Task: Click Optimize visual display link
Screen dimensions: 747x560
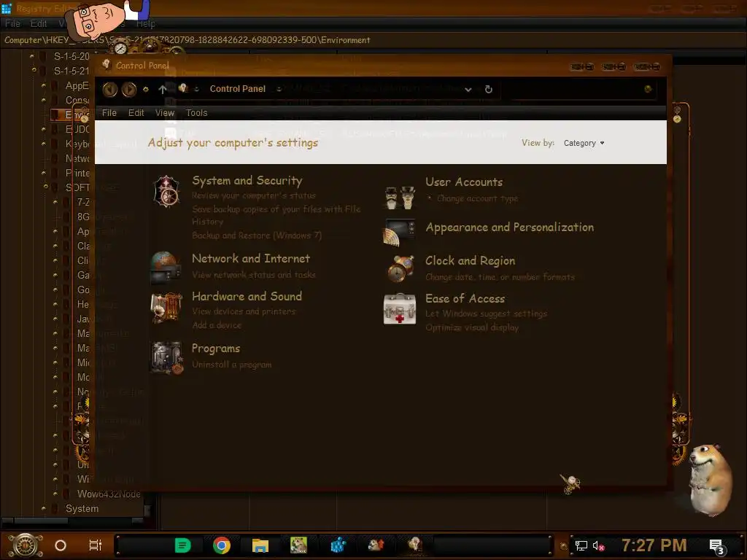Action: coord(472,327)
